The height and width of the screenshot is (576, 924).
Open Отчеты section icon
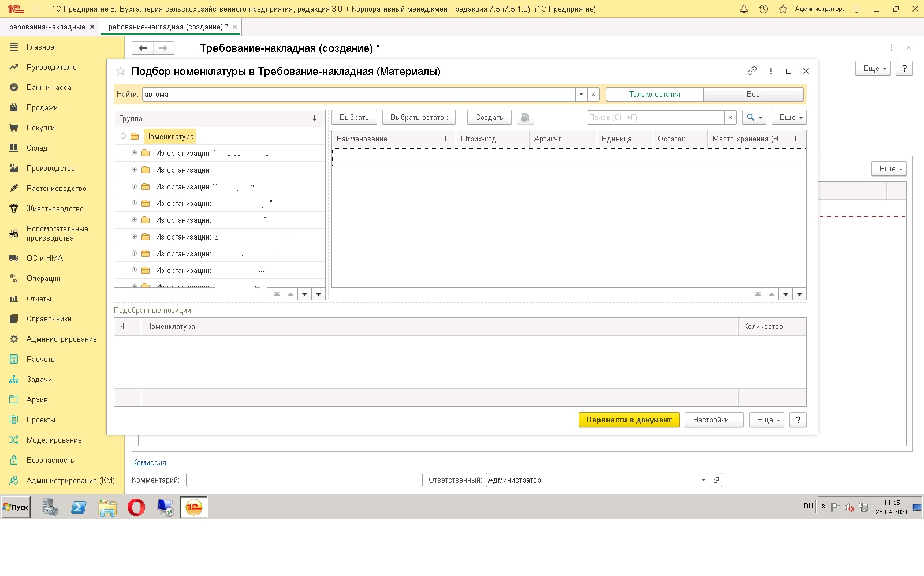14,299
